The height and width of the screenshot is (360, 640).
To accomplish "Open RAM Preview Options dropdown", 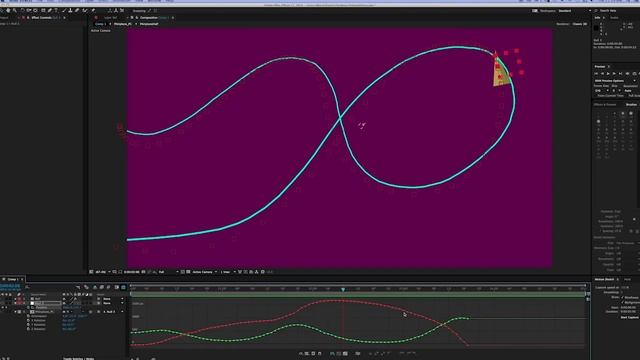I will click(x=615, y=81).
